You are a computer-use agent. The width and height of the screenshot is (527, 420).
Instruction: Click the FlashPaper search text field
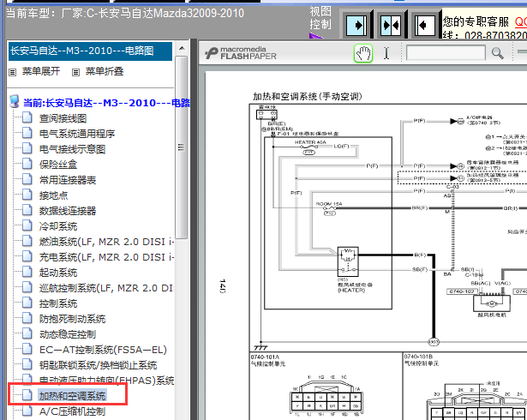coord(446,53)
